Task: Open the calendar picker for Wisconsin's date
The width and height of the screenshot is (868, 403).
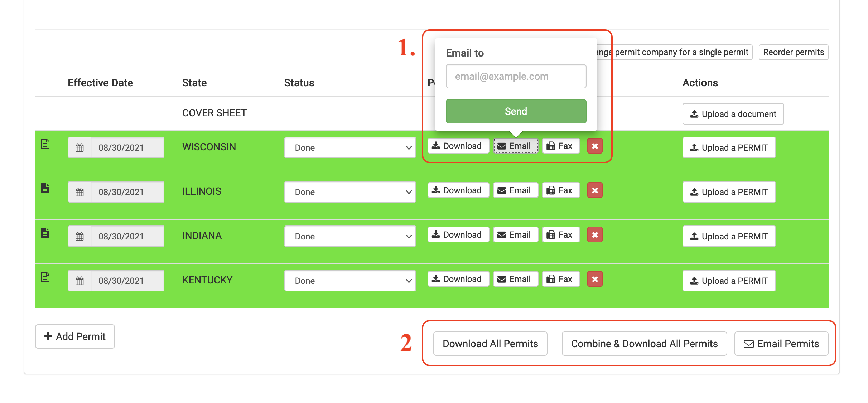Action: point(79,147)
